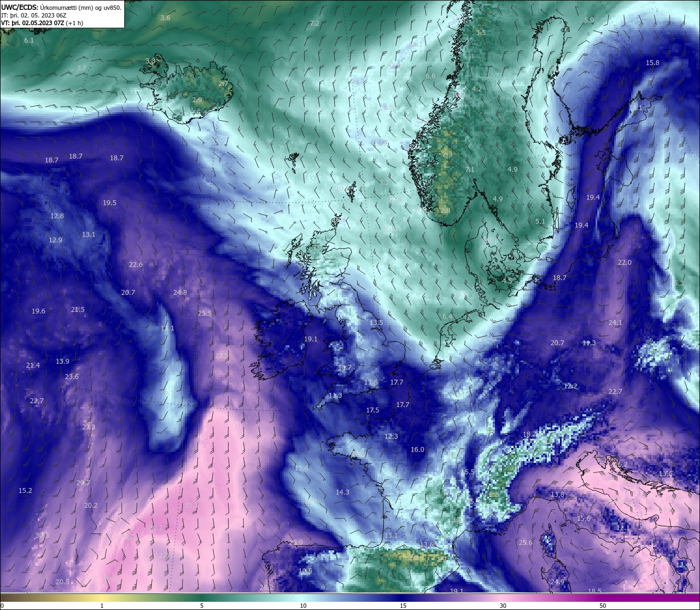
Task: Click the map value '17.5'
Action: click(x=372, y=410)
